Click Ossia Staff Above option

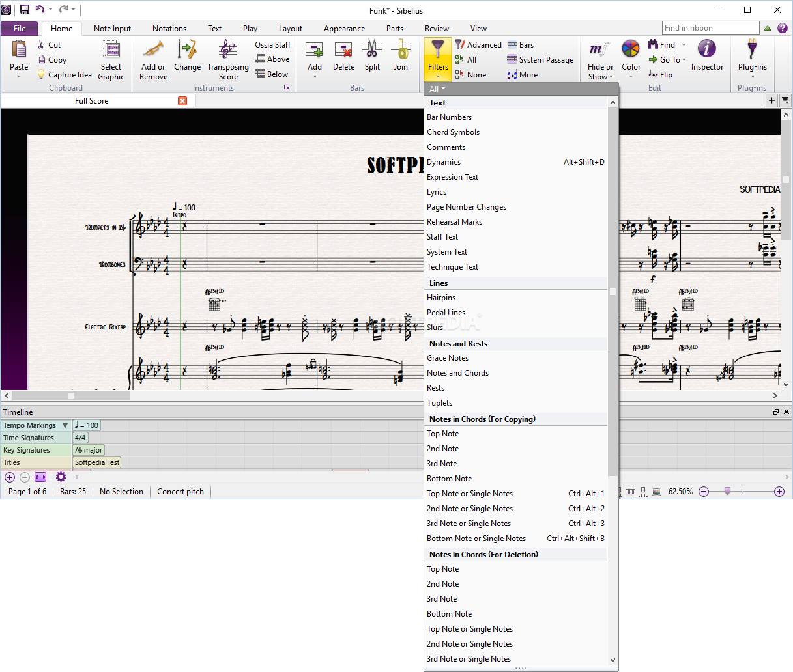[272, 59]
